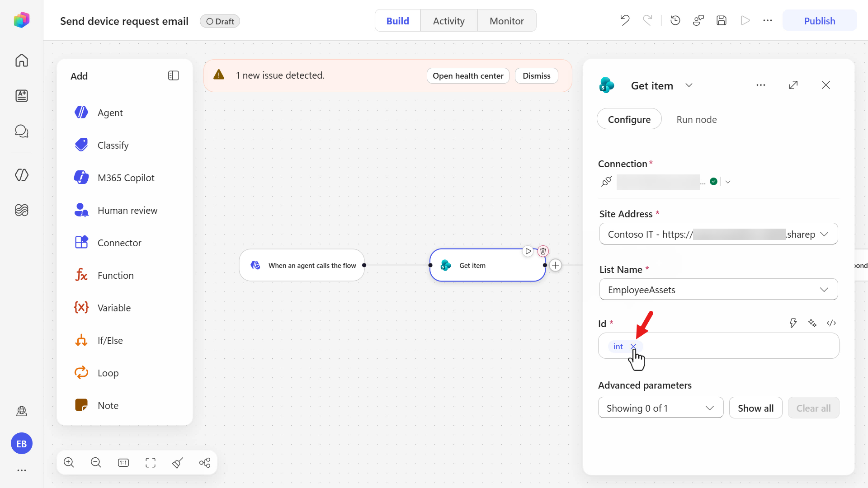The image size is (868, 488).
Task: Click the Publish button
Action: [820, 21]
